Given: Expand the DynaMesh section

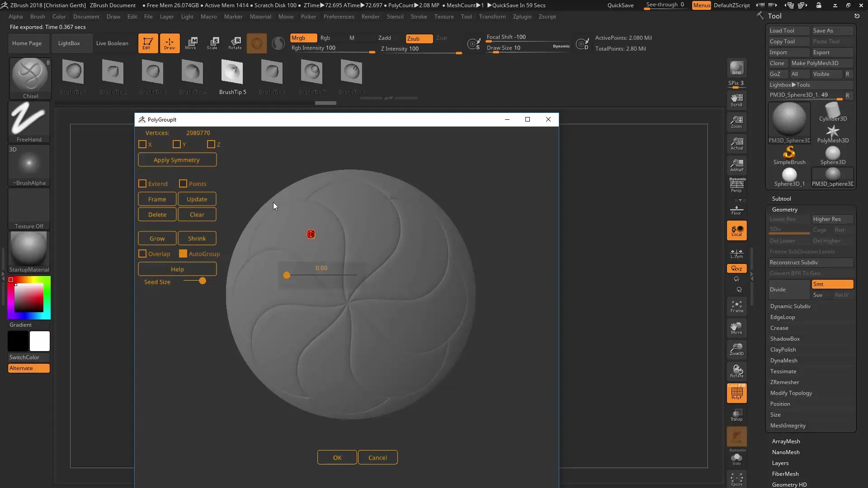Looking at the screenshot, I should point(783,361).
